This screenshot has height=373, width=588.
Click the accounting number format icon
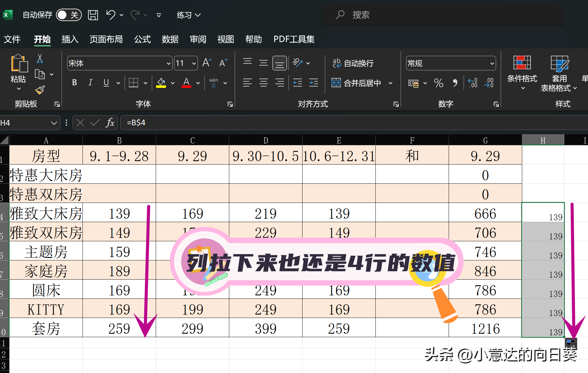413,83
